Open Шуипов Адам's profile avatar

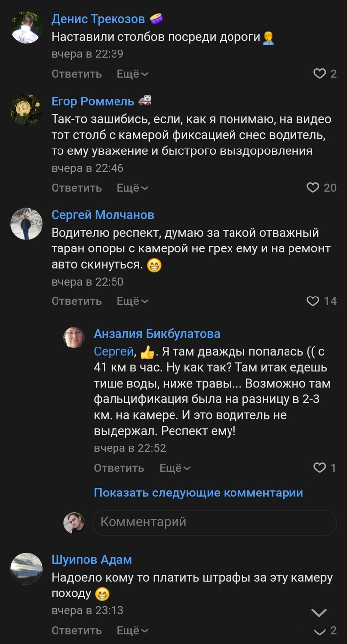pyautogui.click(x=26, y=568)
